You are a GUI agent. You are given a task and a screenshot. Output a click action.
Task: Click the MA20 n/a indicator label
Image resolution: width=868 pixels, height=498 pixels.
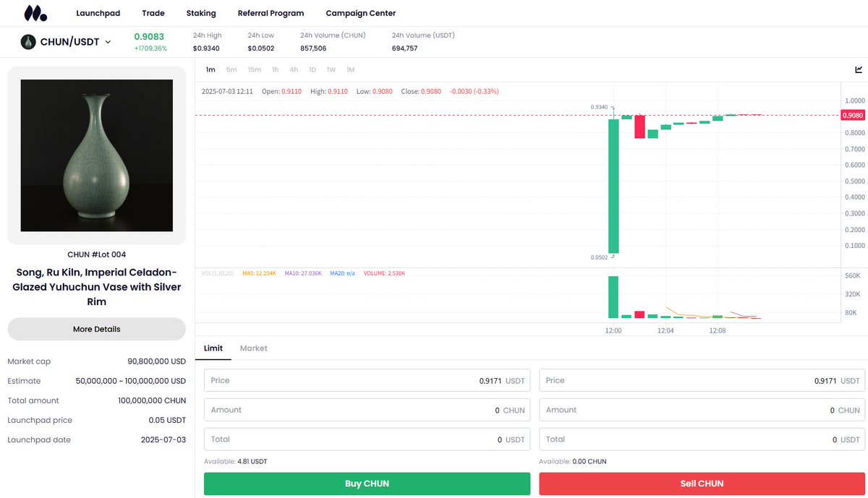tap(344, 273)
